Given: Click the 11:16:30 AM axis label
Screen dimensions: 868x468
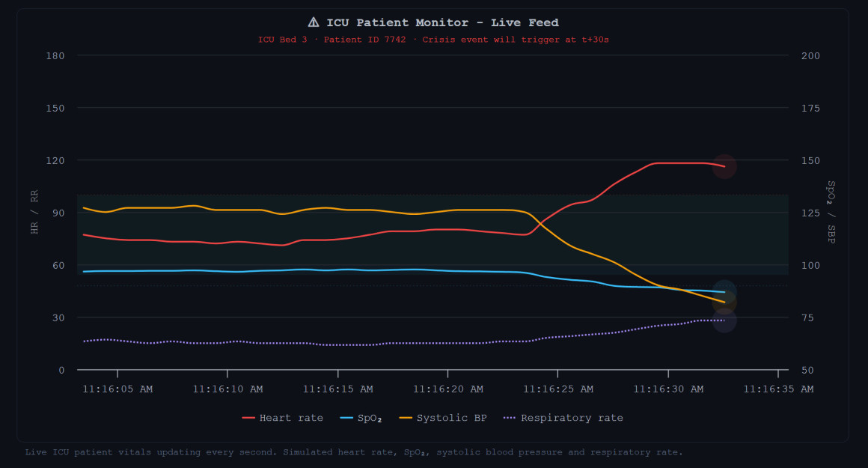Looking at the screenshot, I should [668, 389].
